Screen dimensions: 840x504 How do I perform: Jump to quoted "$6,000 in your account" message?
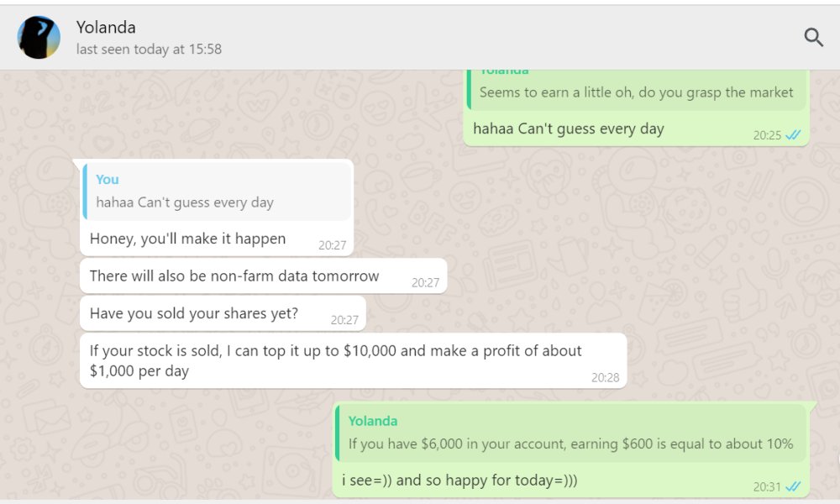pyautogui.click(x=571, y=433)
